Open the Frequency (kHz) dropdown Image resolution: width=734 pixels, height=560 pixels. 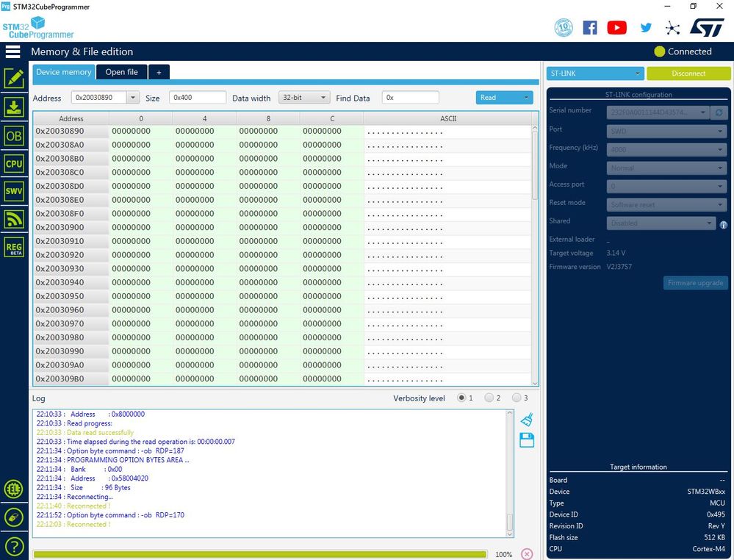tap(666, 149)
